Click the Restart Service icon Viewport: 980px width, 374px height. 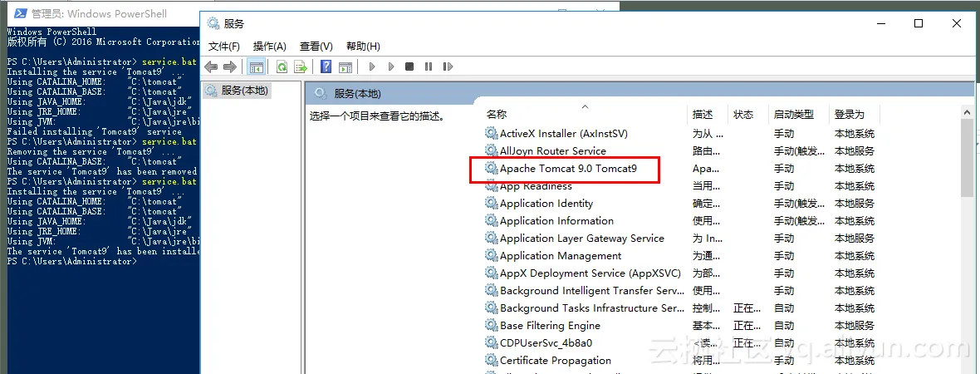pyautogui.click(x=448, y=66)
